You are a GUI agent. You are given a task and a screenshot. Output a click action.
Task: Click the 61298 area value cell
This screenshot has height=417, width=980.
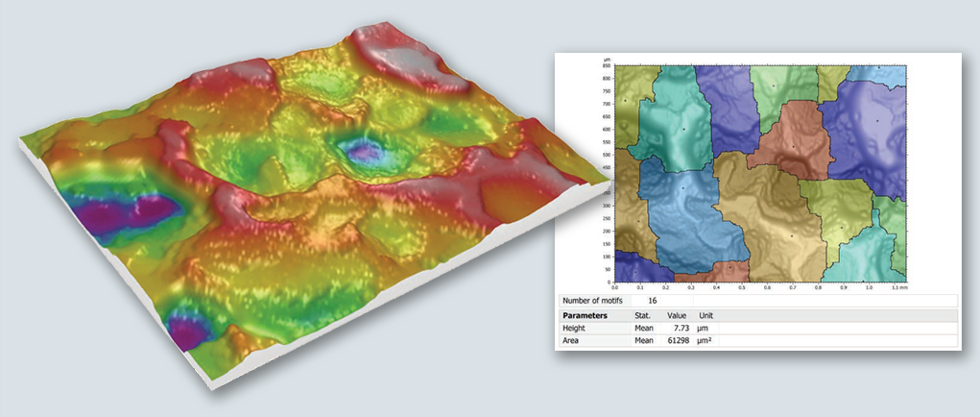coord(675,340)
